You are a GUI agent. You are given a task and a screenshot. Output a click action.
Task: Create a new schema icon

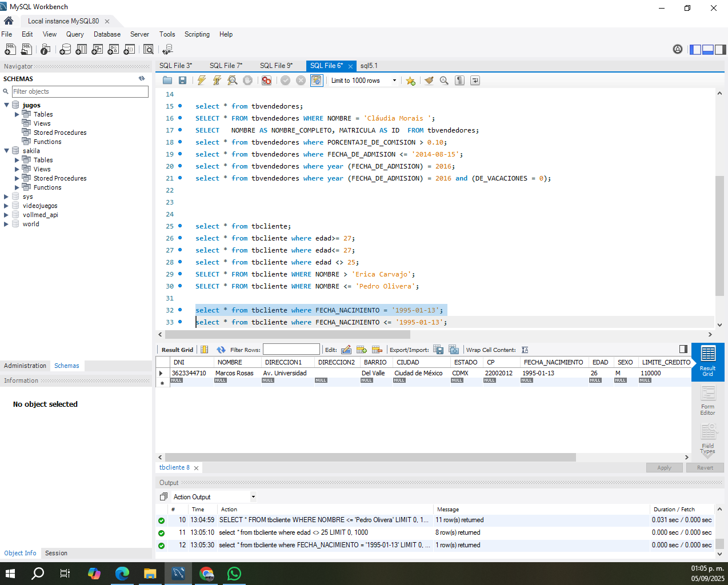(x=66, y=50)
